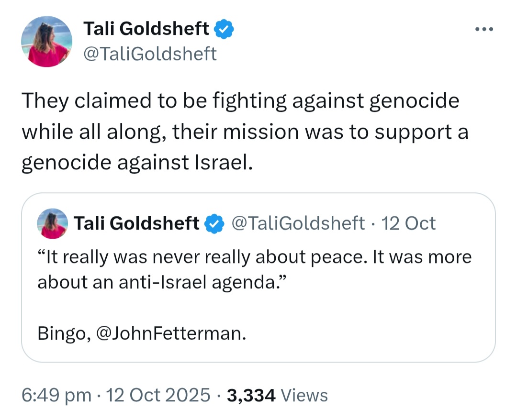Click the word "Bingo," in quoted tweet
The height and width of the screenshot is (420, 517).
click(64, 333)
